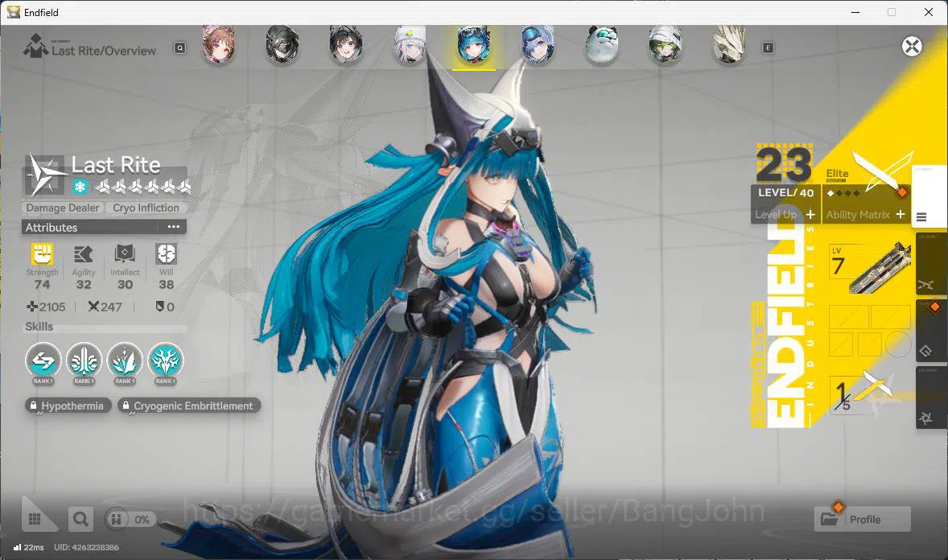Click the Cryo element snowflake icon
Image resolution: width=948 pixels, height=560 pixels.
point(80,187)
